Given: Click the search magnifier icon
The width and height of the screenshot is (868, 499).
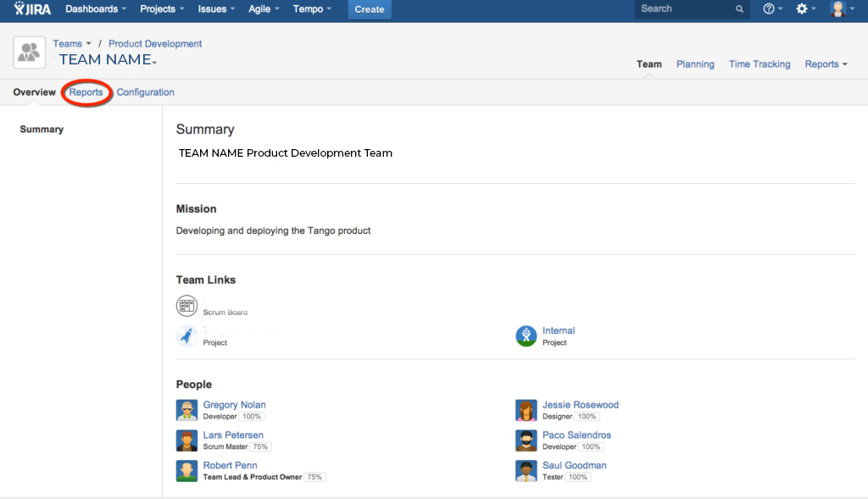Looking at the screenshot, I should 739,8.
